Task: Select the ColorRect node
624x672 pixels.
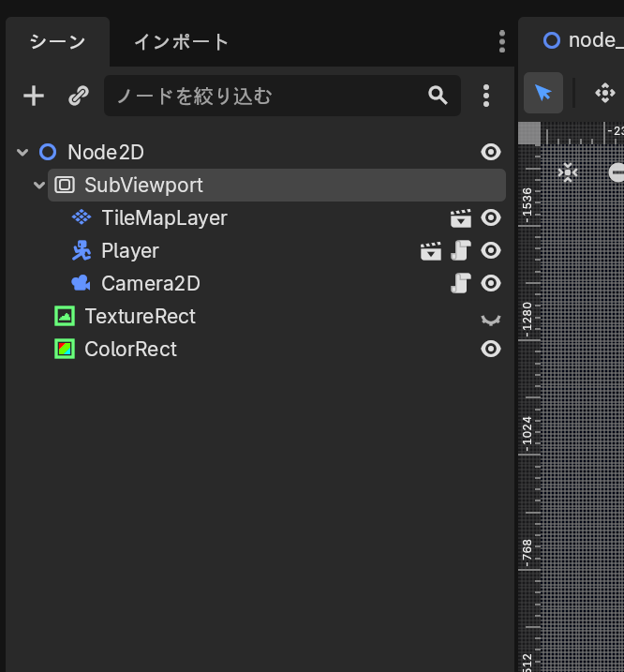Action: pyautogui.click(x=130, y=349)
